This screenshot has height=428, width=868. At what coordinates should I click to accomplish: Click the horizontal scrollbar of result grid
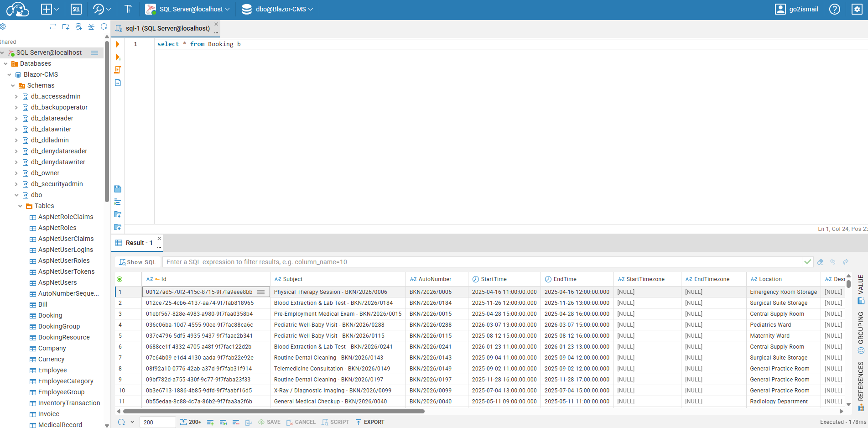pyautogui.click(x=274, y=411)
